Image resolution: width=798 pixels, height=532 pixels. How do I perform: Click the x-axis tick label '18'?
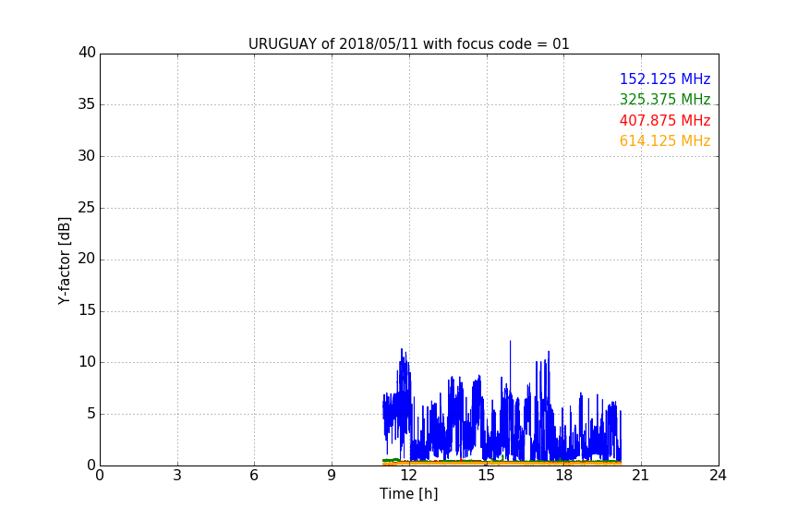[x=564, y=476]
